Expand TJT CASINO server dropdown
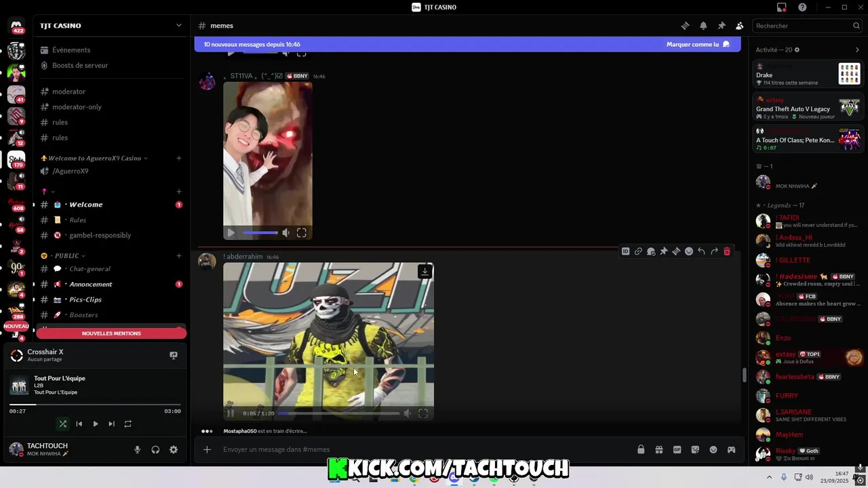 [x=179, y=26]
